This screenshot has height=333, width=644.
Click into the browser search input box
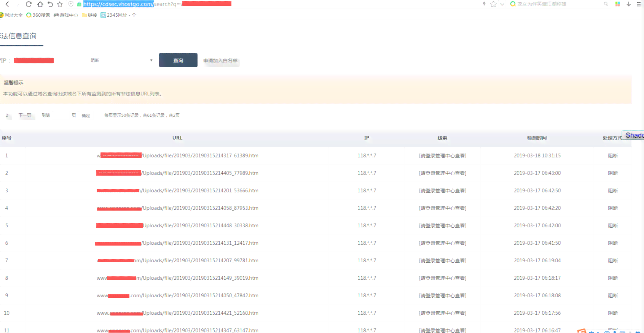[x=560, y=4]
